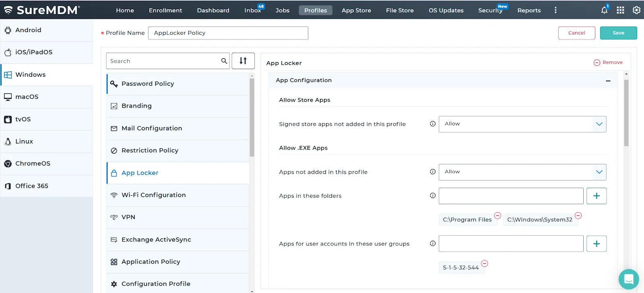Add user group with the plus button
Screen dimensions: 644x293
[x=597, y=244]
